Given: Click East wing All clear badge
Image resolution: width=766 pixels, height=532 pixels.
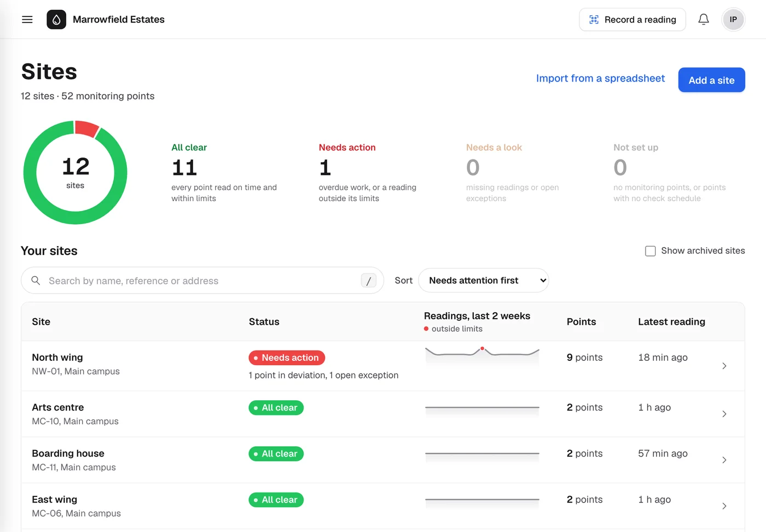Looking at the screenshot, I should click(276, 500).
